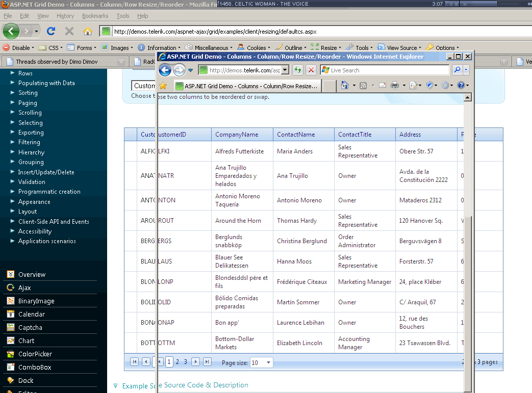Go to next page of grid
Viewport: 532px width, 393px height.
195,362
